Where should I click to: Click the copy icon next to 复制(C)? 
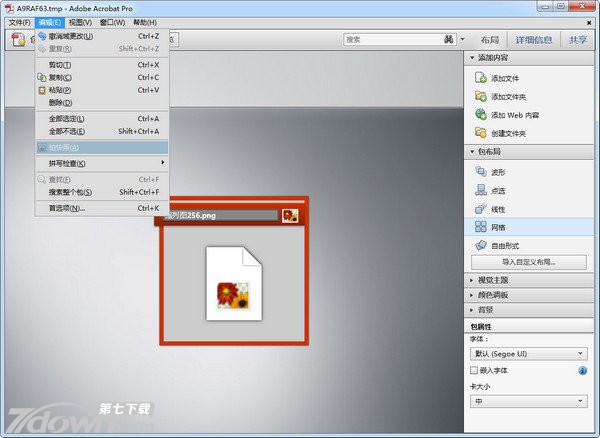tap(42, 77)
